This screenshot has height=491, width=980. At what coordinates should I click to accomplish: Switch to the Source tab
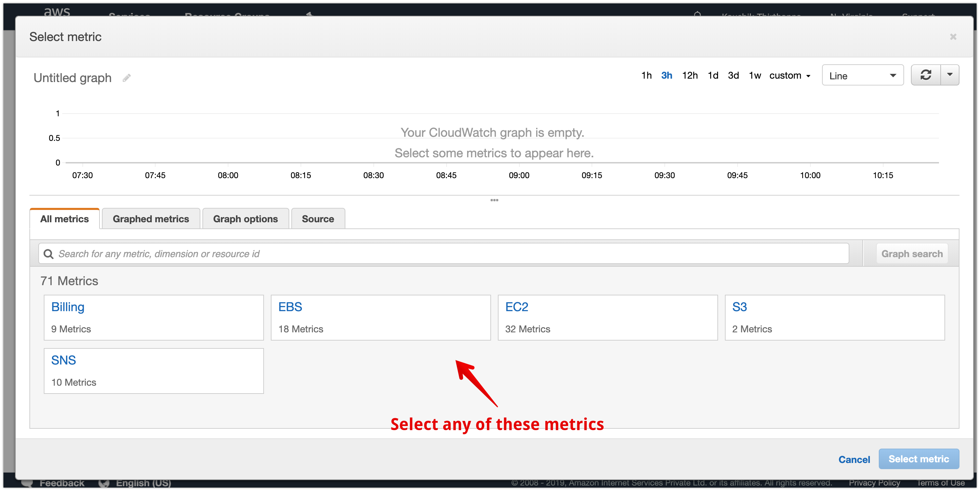[318, 219]
